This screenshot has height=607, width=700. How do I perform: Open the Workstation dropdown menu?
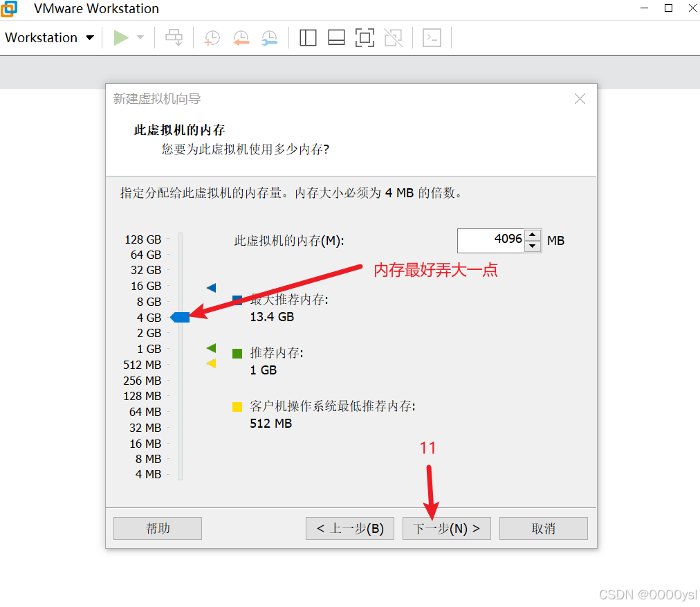(x=50, y=37)
